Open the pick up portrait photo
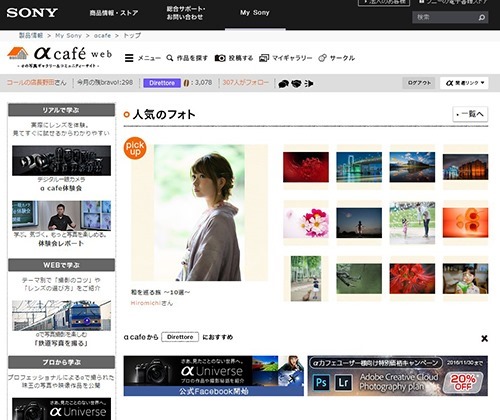The image size is (500, 420). point(199,212)
